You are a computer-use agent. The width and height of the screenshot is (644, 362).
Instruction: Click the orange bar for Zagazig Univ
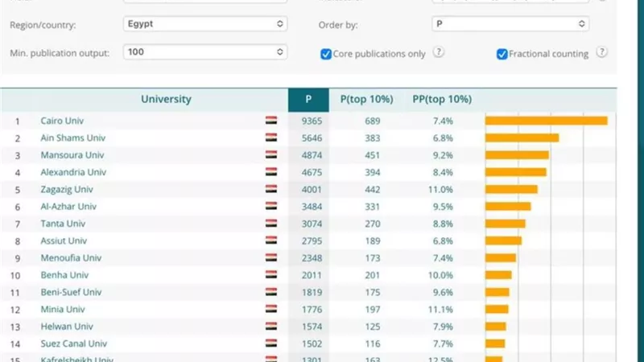tap(511, 189)
